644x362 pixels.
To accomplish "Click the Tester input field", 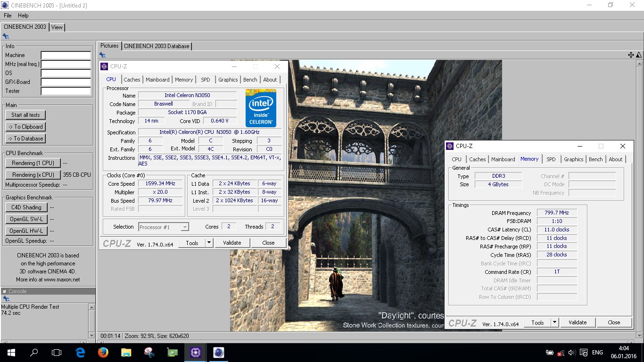I will (x=66, y=91).
